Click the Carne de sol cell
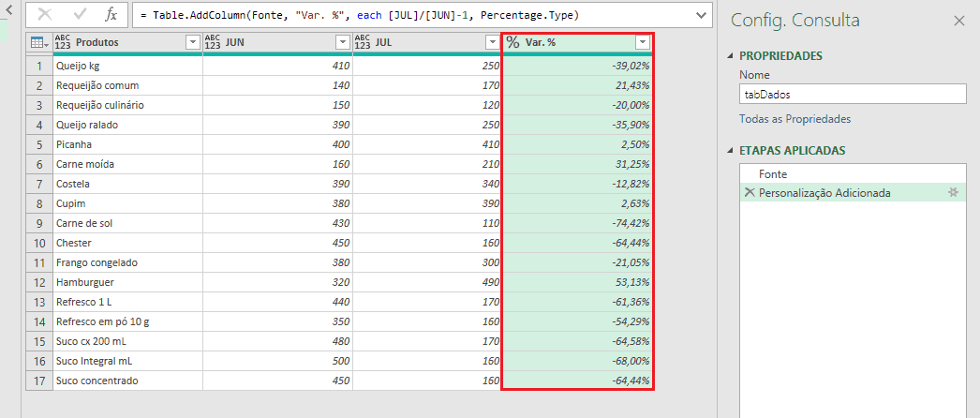980x418 pixels. pyautogui.click(x=128, y=223)
